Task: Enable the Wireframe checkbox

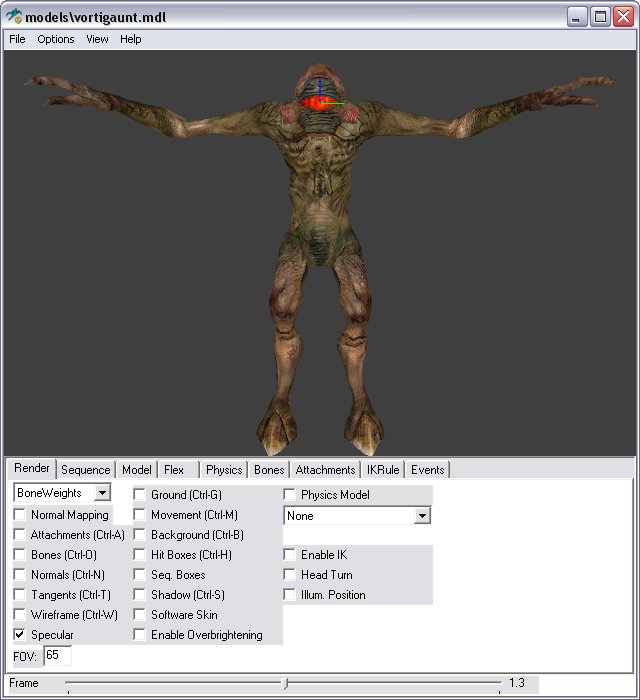Action: click(x=21, y=615)
